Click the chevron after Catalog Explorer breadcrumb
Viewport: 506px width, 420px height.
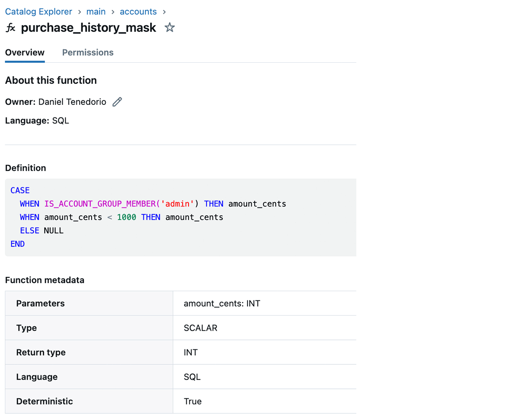point(79,12)
